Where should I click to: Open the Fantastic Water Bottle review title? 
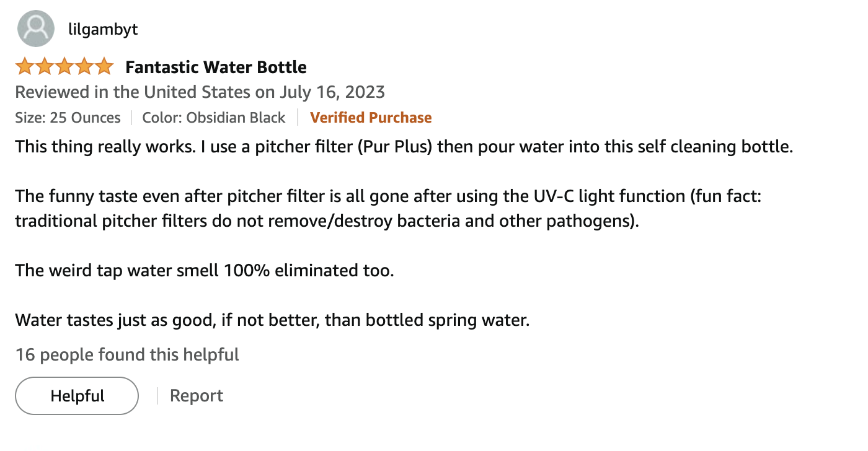tap(216, 67)
